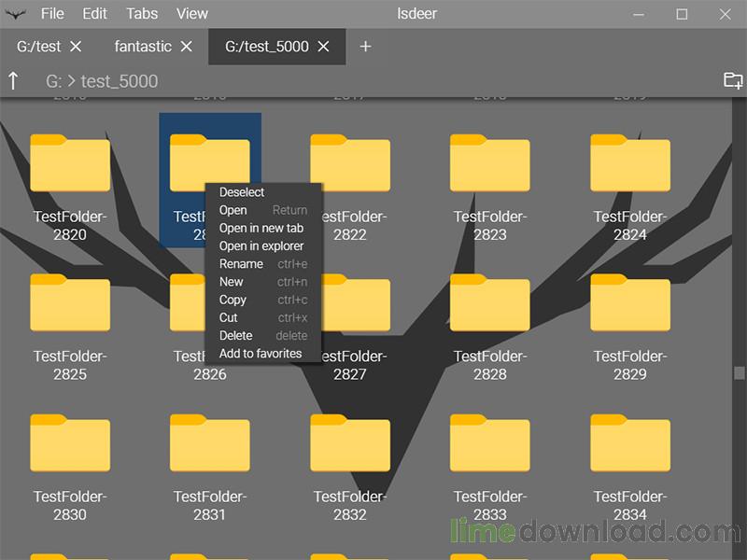Switch to the fantastic tab
This screenshot has width=747, height=560.
[143, 47]
